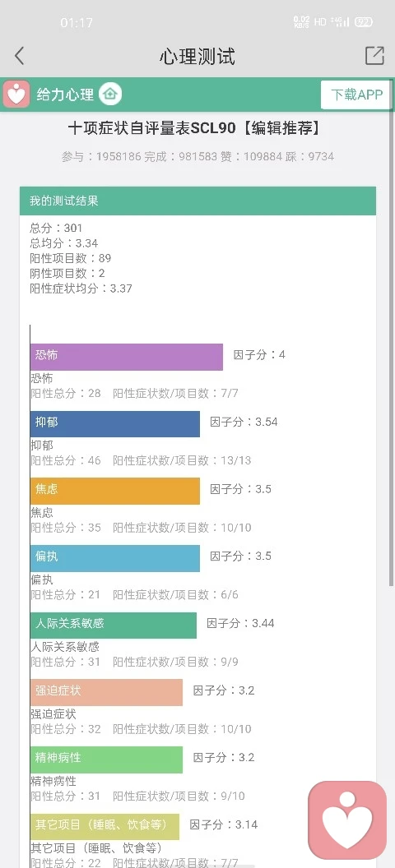Tap the dark blue 抑郁 bar
395x868 pixels.
pos(115,424)
